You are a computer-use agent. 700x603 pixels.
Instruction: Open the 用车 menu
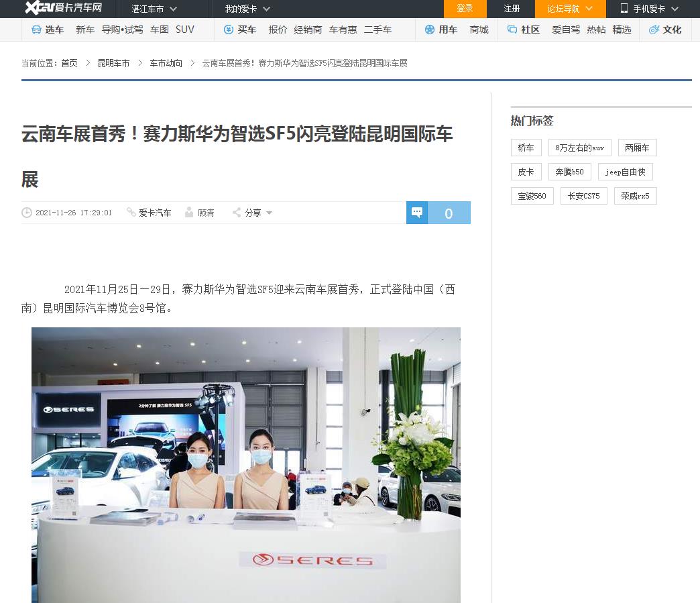448,30
